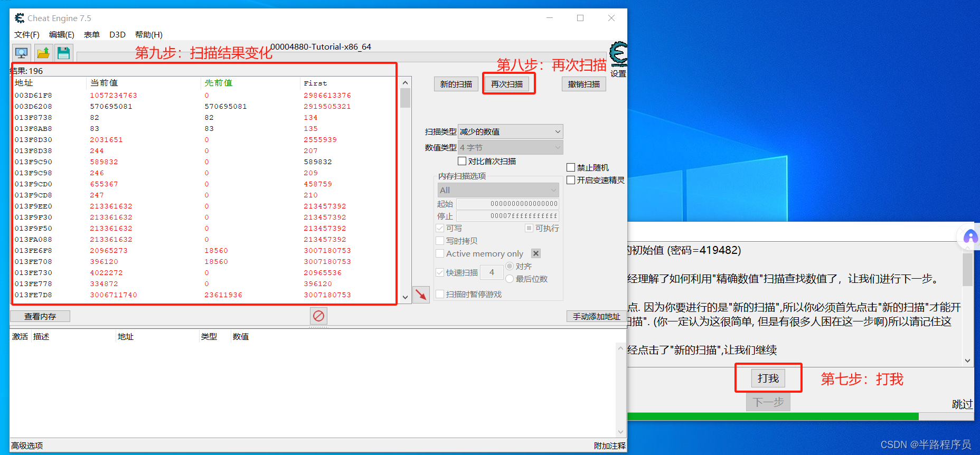
Task: Click the 起始 address input field
Action: coord(508,204)
